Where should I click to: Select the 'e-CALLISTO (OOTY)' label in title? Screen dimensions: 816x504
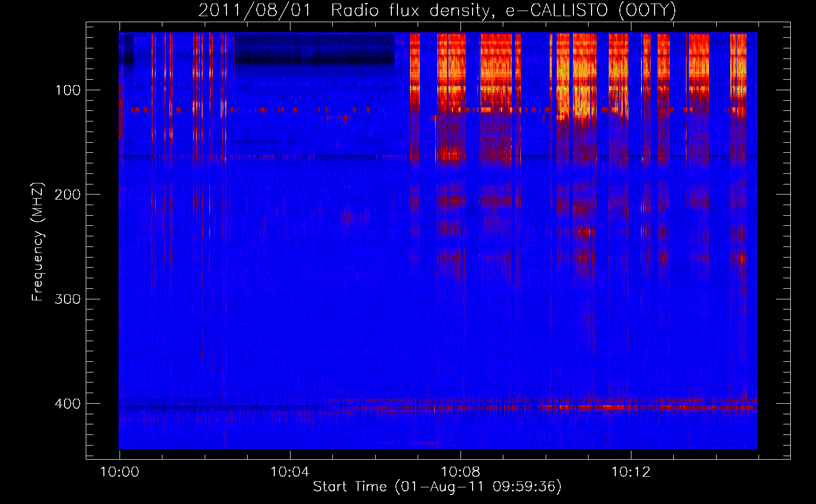tap(591, 11)
